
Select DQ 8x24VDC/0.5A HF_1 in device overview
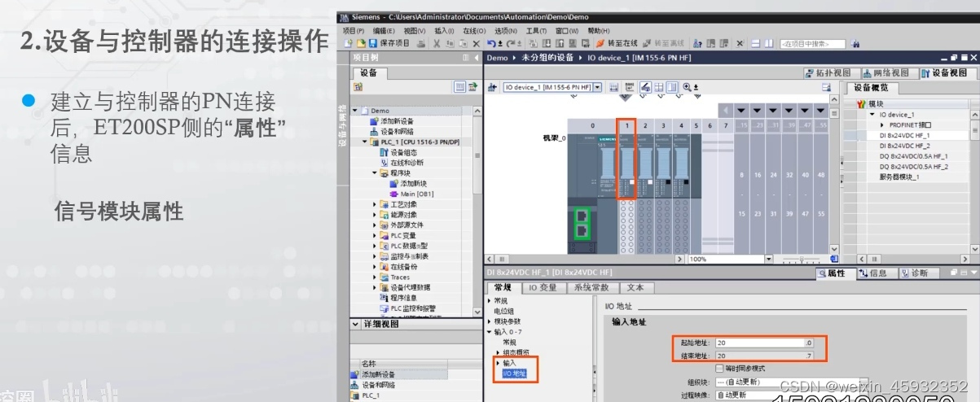(913, 155)
